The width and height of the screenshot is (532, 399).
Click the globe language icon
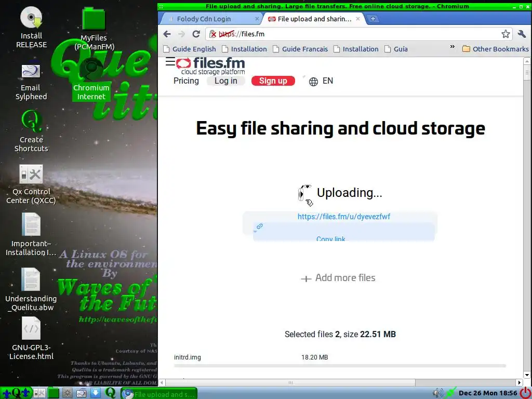click(x=313, y=82)
